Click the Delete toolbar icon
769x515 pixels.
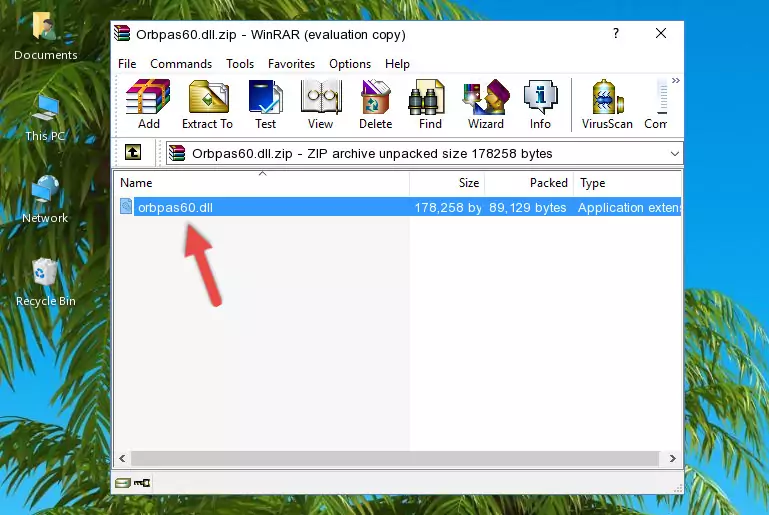[x=376, y=104]
